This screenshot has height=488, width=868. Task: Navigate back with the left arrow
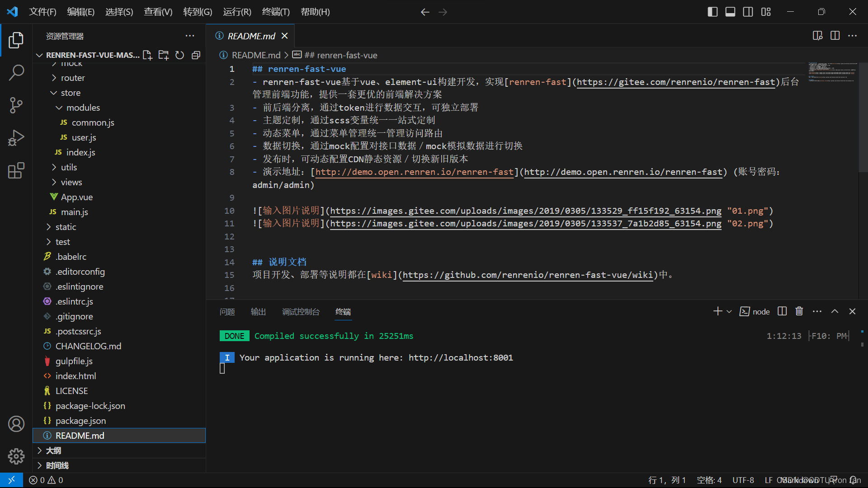point(425,12)
